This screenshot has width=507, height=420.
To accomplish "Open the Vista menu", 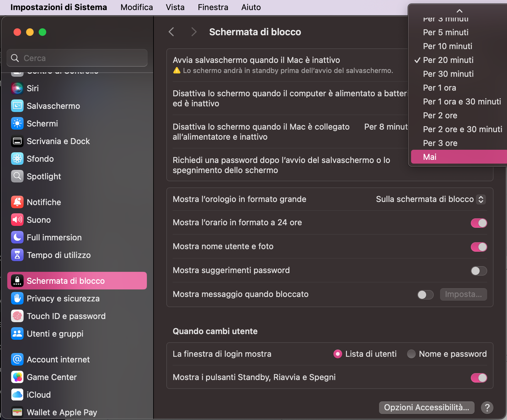I will [x=175, y=7].
